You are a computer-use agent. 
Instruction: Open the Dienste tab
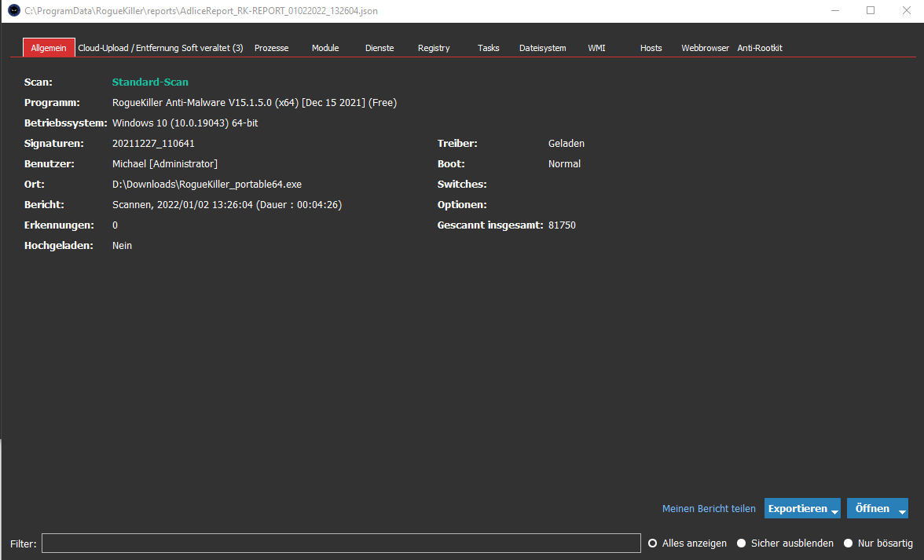[379, 48]
